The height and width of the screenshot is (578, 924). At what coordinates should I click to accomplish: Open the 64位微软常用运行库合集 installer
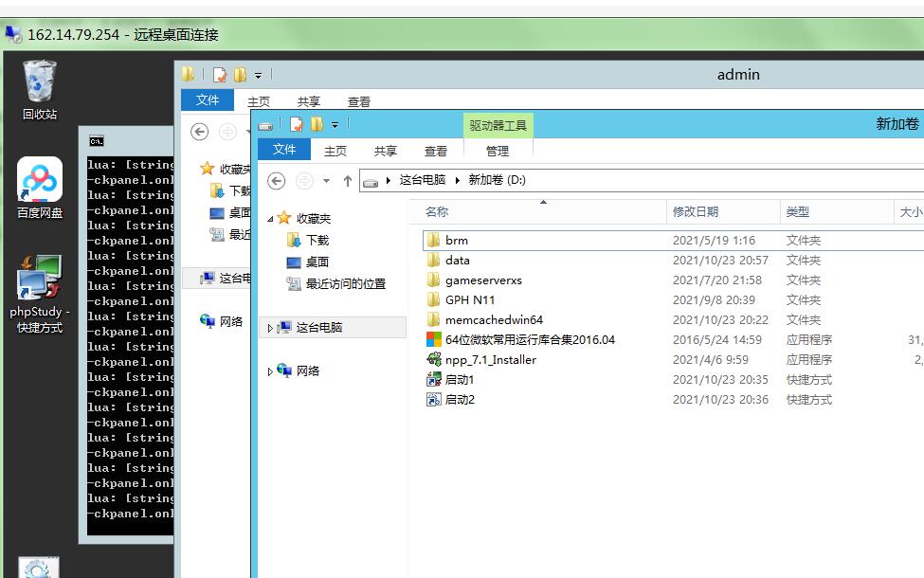point(529,340)
